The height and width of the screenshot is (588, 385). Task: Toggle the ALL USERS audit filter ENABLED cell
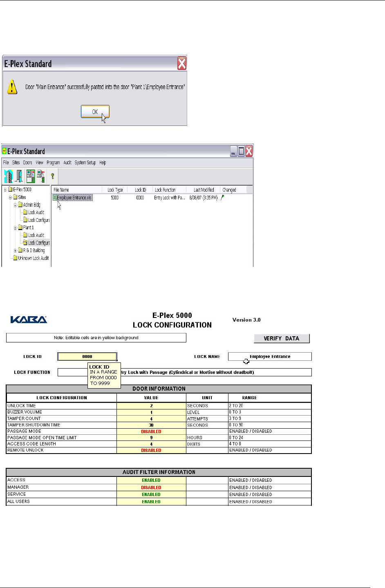[151, 502]
